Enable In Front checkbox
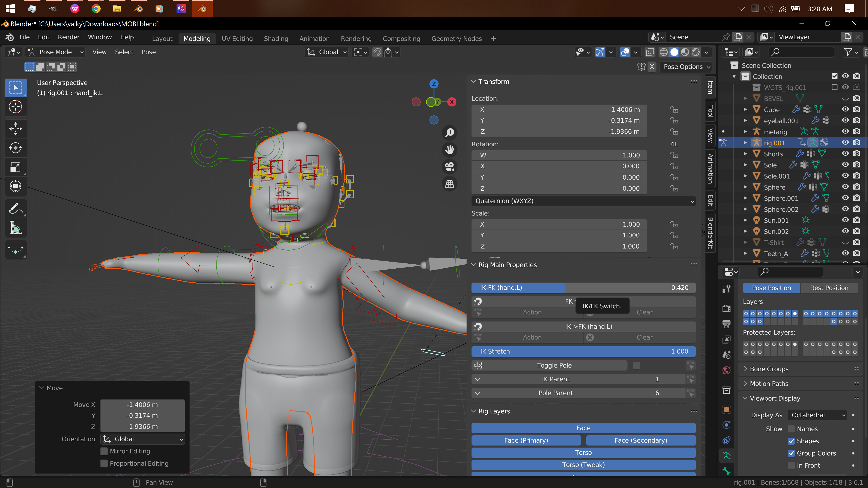Image resolution: width=868 pixels, height=488 pixels. pos(791,465)
